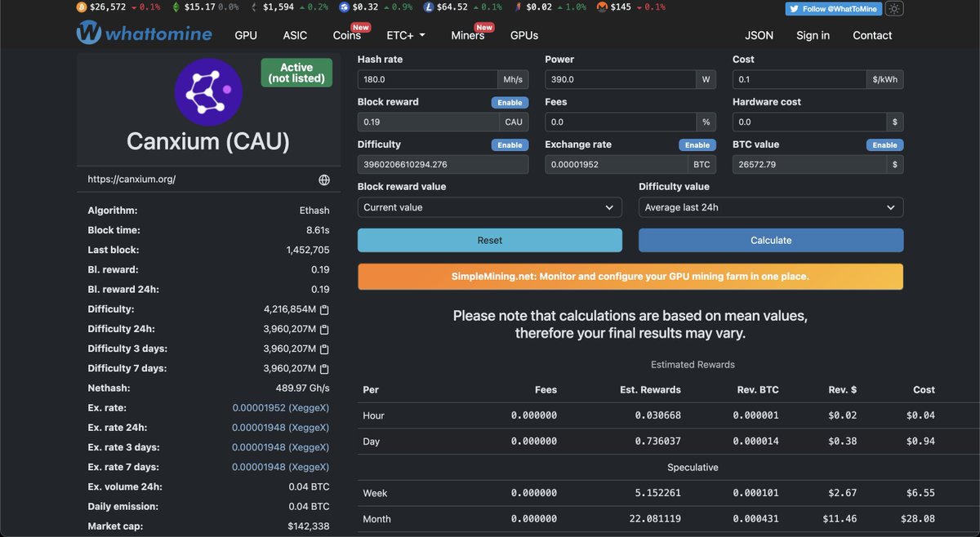Click the Market cap value $142,338
980x537 pixels.
click(309, 526)
